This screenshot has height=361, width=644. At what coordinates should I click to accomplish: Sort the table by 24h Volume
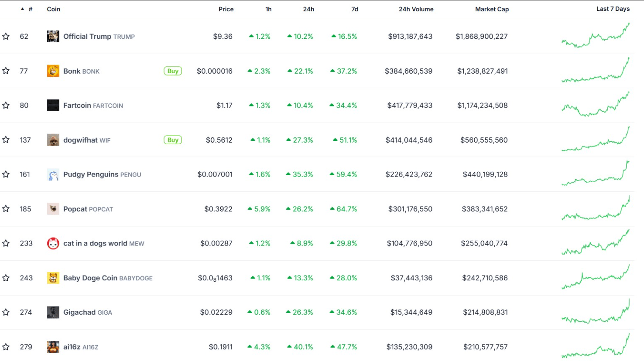click(416, 9)
